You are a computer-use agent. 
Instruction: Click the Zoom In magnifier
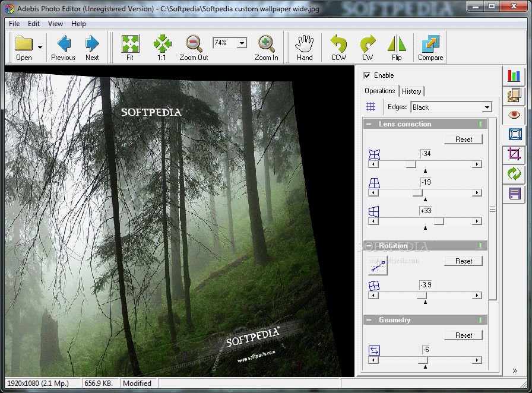coord(266,47)
